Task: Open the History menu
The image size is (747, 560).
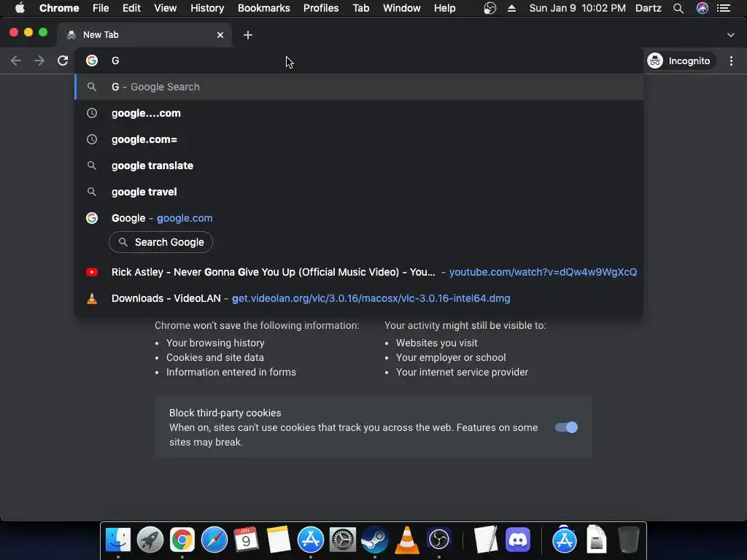Action: coord(207,8)
